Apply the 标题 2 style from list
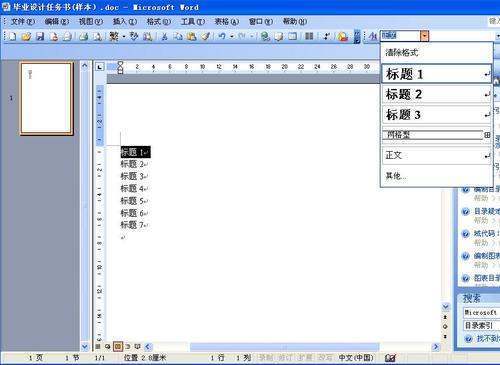 437,94
